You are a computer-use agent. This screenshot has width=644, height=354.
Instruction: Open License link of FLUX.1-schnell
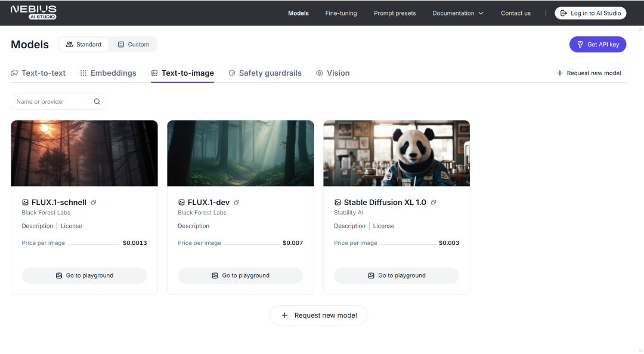72,226
